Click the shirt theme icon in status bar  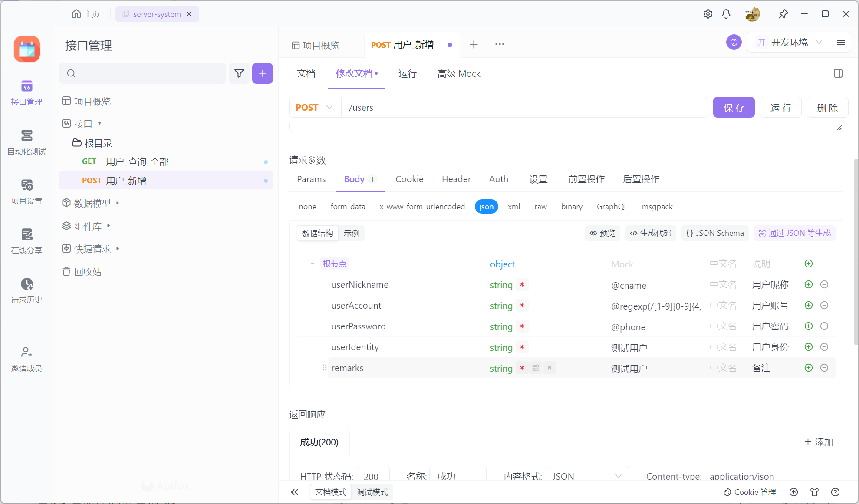tap(815, 492)
